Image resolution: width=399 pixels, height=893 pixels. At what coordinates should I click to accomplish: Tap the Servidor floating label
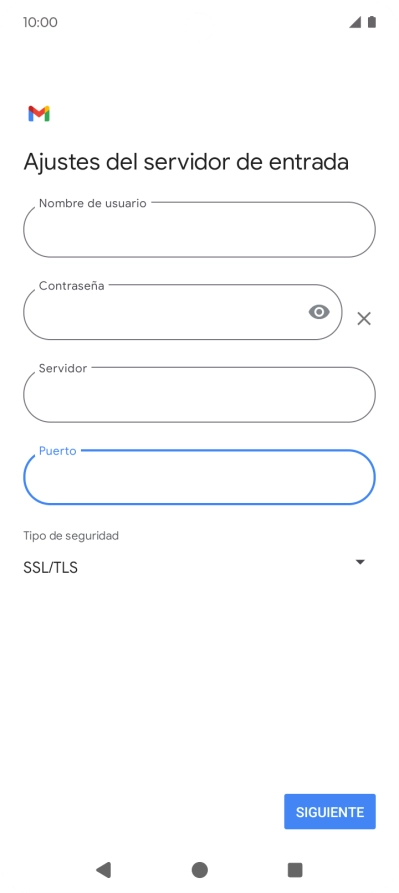click(63, 368)
